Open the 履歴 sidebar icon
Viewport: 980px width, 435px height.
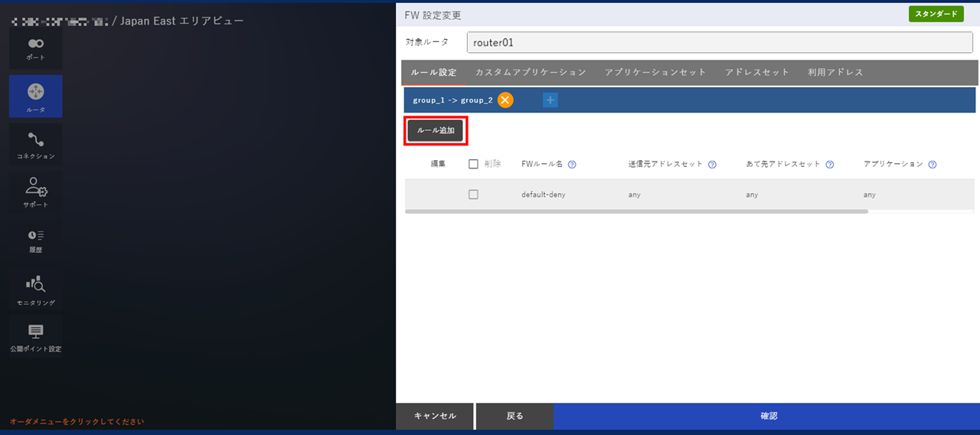click(x=36, y=241)
